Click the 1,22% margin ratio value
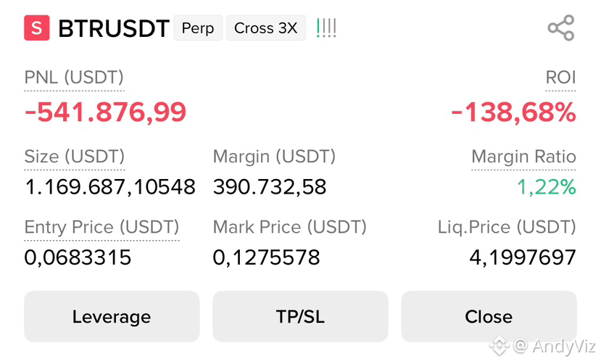Viewport: 601px width, 364px height. [546, 187]
